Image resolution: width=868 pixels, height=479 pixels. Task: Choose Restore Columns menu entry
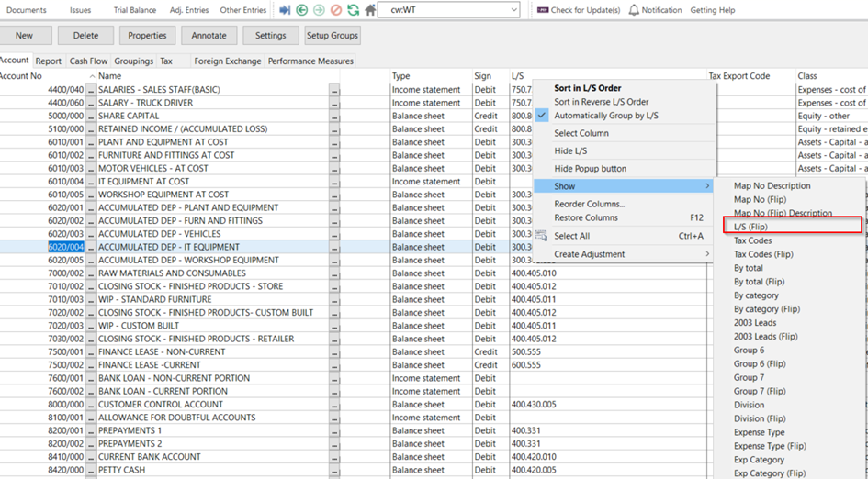coord(586,217)
